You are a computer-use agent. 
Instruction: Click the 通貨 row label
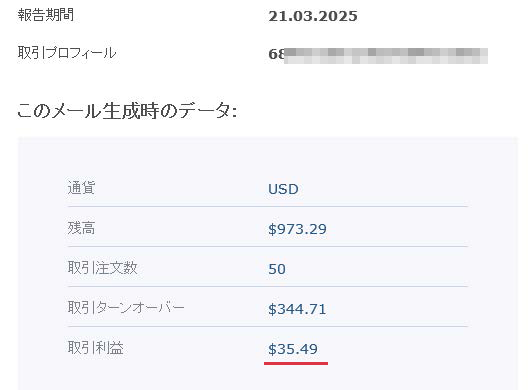click(81, 188)
